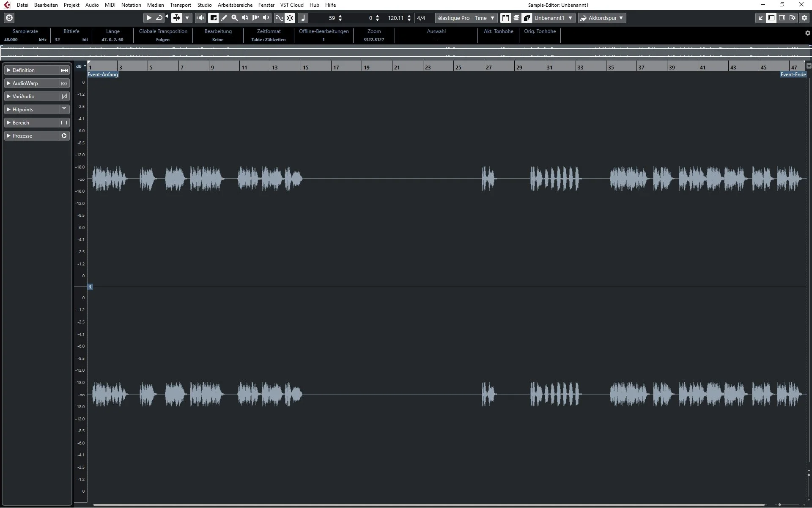
Task: Toggle Snap to Zero Crossing
Action: (279, 18)
